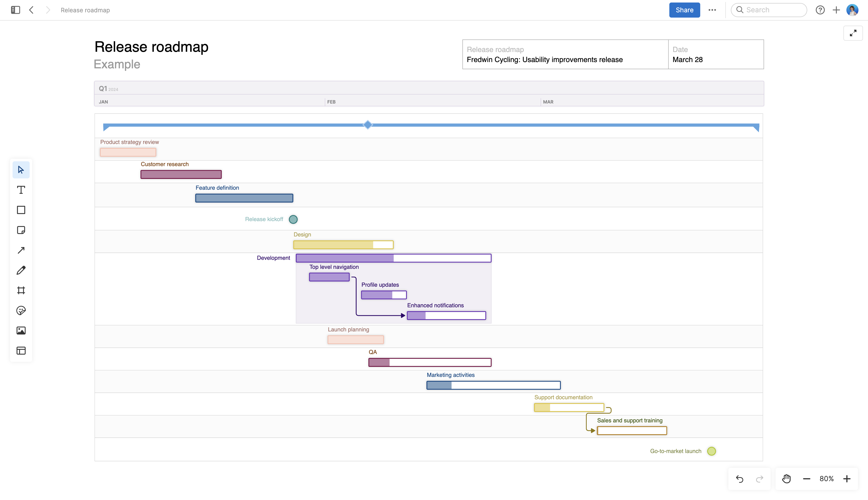Open the more options menu
This screenshot has width=868, height=500.
pos(713,10)
